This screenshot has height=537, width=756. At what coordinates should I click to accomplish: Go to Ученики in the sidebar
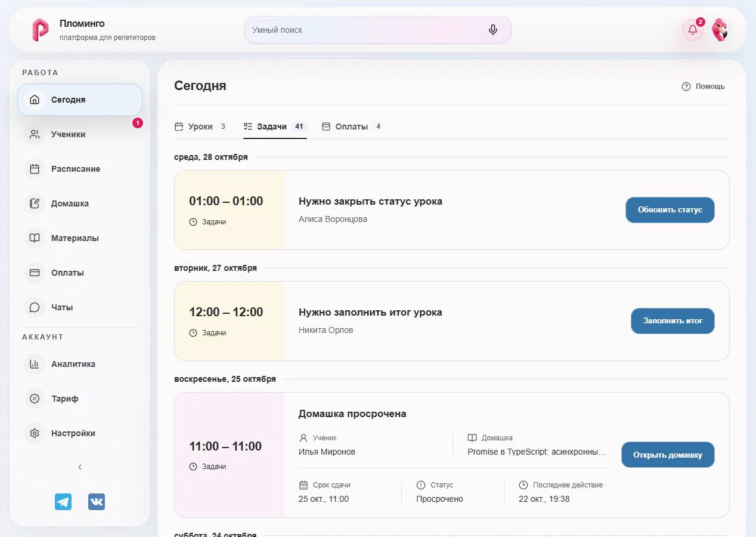(x=80, y=134)
